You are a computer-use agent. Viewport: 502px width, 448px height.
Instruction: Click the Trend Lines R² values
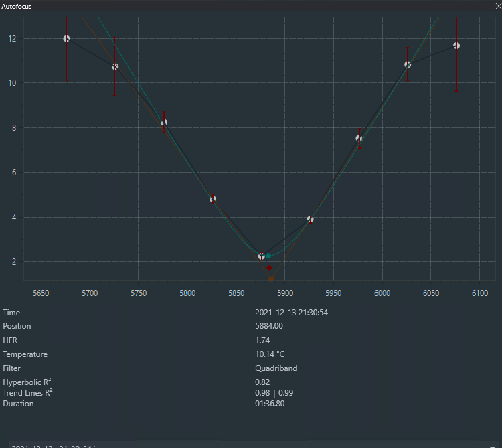pos(274,392)
